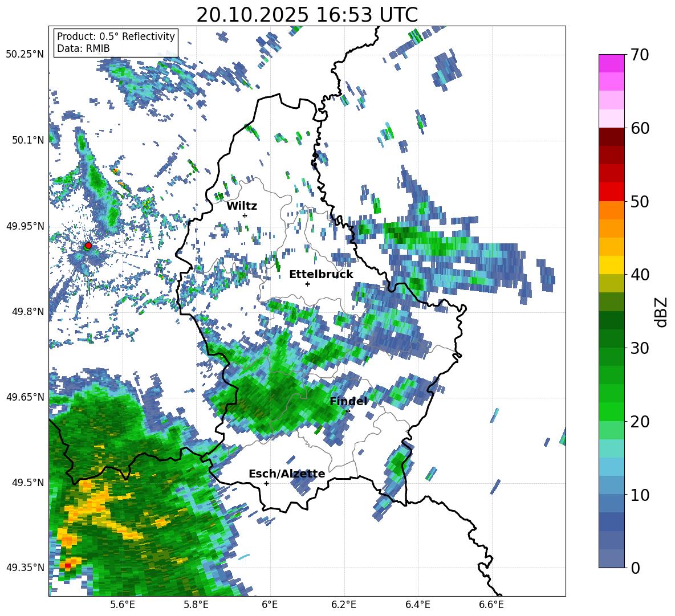
Task: Click the title "20.10.2025 16:53 UTC"
Action: 307,15
